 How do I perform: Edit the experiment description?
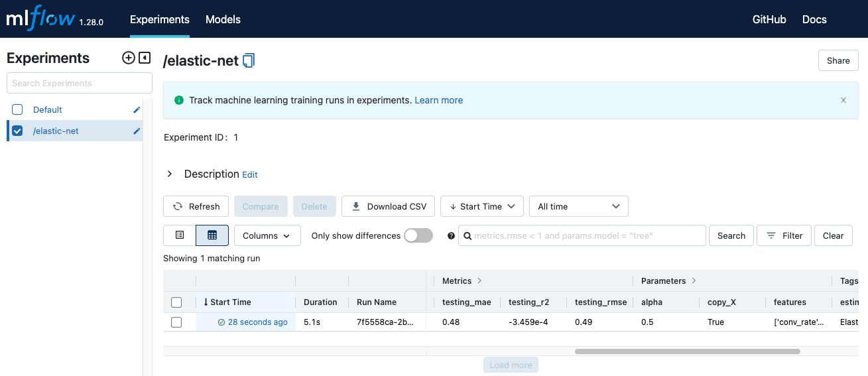pyautogui.click(x=250, y=175)
